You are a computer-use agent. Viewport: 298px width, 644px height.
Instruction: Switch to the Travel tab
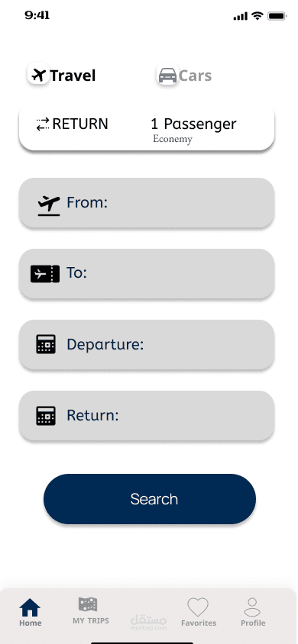62,76
